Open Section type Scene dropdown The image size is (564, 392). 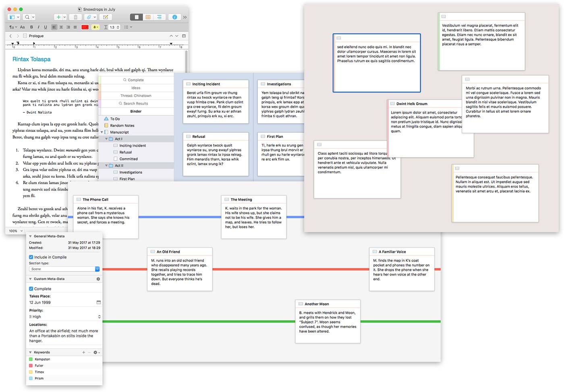[x=64, y=269]
